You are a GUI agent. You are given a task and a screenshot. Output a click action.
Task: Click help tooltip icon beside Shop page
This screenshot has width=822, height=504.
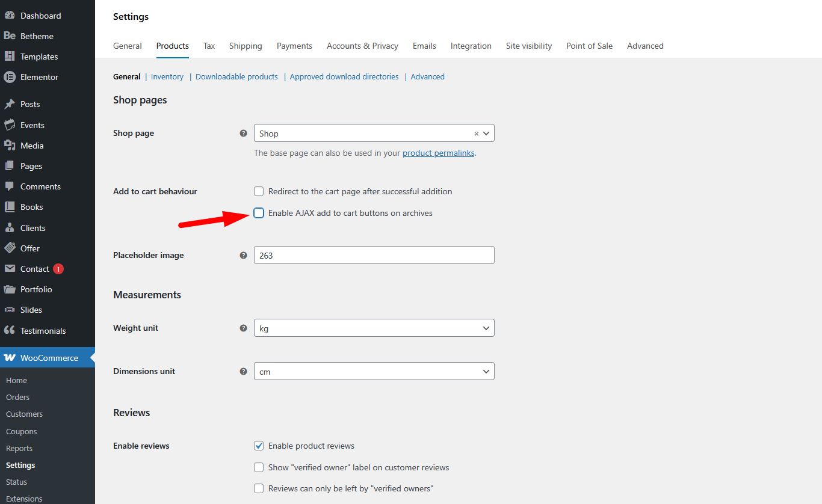click(244, 134)
